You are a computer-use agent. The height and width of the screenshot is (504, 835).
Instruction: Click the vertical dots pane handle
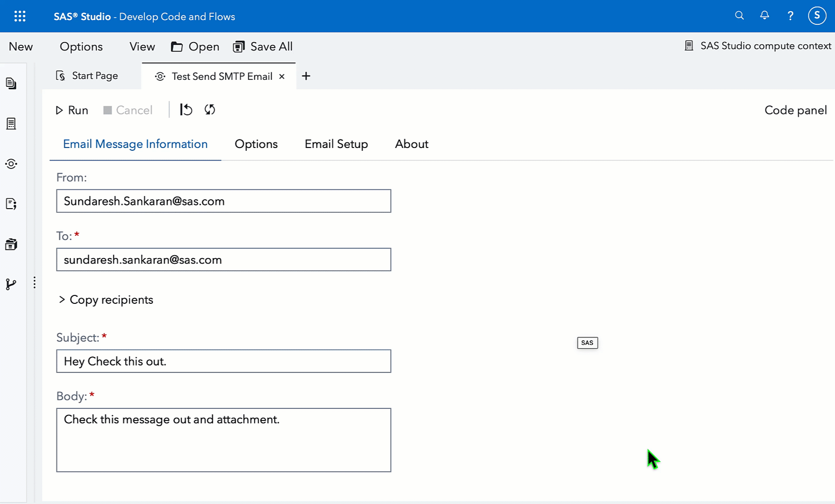pyautogui.click(x=35, y=283)
